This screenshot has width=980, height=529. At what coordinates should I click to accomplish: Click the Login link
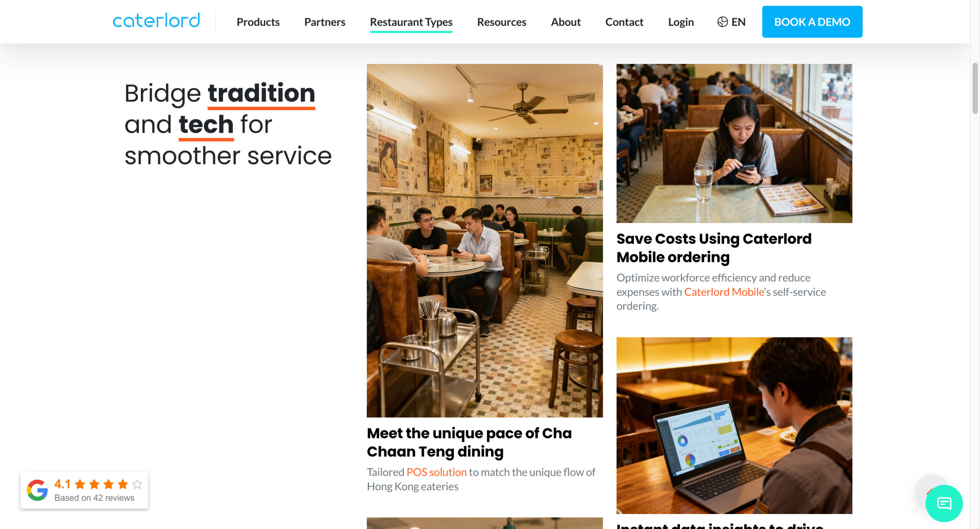681,22
